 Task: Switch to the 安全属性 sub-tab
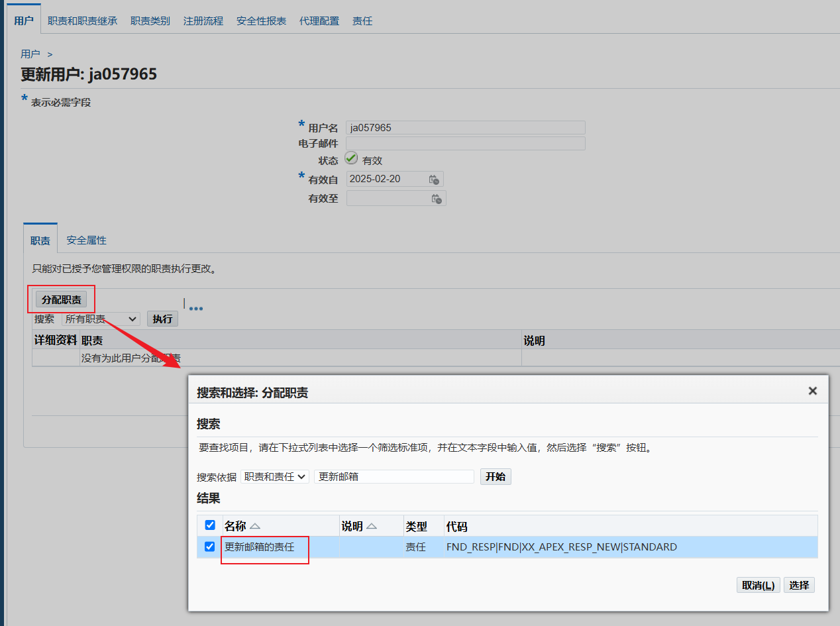(x=87, y=240)
